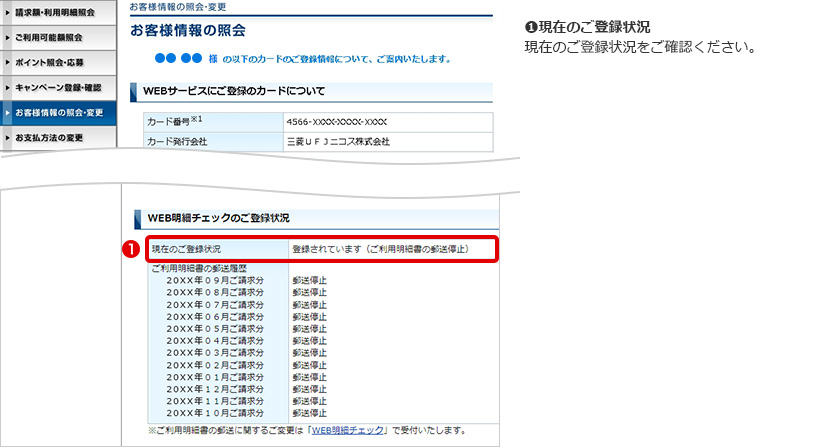This screenshot has width=835, height=447.
Task: Open 請求額・利用明細照会 in the sidebar
Action: [x=55, y=12]
